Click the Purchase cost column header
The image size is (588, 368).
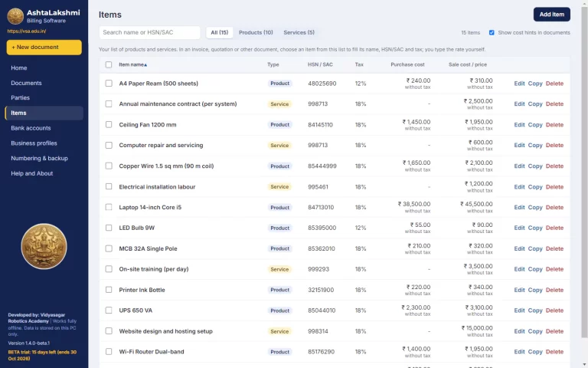tap(407, 64)
